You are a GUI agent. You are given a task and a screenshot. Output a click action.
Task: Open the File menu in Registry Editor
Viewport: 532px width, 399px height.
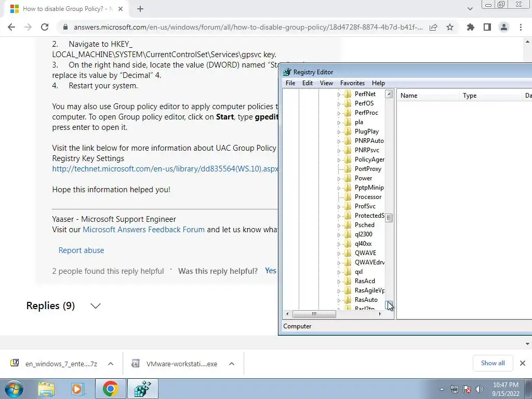(290, 83)
